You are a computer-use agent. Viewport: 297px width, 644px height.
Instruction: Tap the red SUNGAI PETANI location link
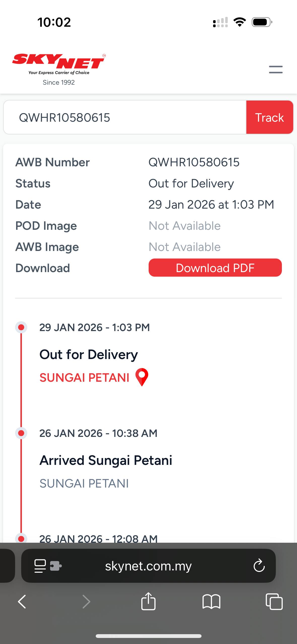pyautogui.click(x=84, y=377)
